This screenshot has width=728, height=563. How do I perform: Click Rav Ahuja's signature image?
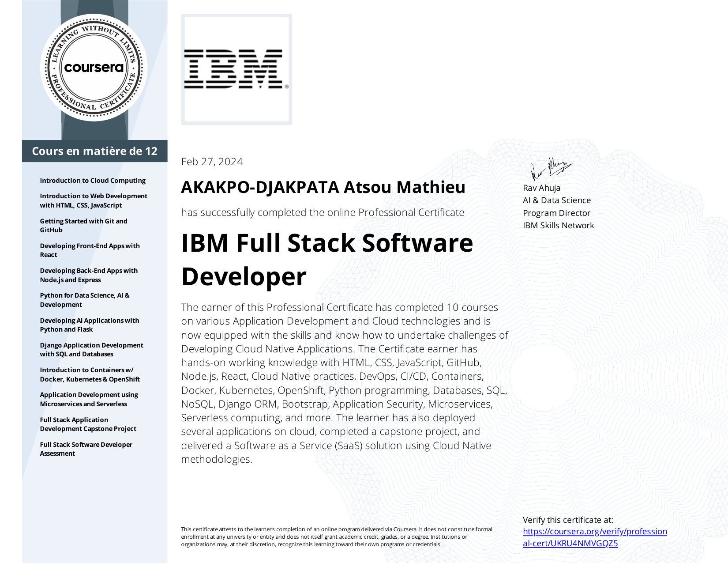coord(551,169)
